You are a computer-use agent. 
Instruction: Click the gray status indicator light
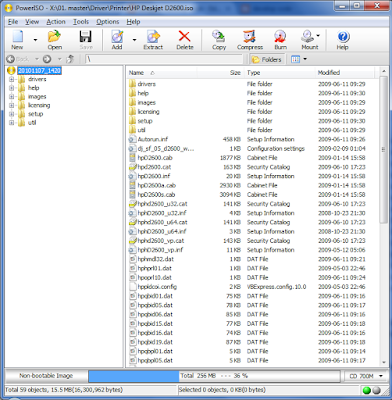tap(376, 390)
